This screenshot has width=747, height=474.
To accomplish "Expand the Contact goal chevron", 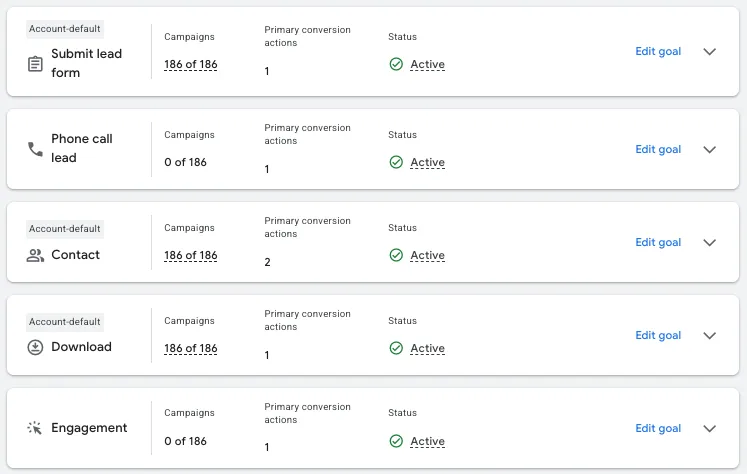I will pyautogui.click(x=710, y=242).
